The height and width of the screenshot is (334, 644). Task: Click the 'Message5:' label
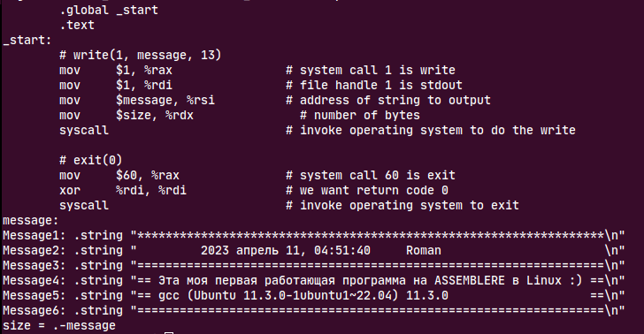pos(34,295)
